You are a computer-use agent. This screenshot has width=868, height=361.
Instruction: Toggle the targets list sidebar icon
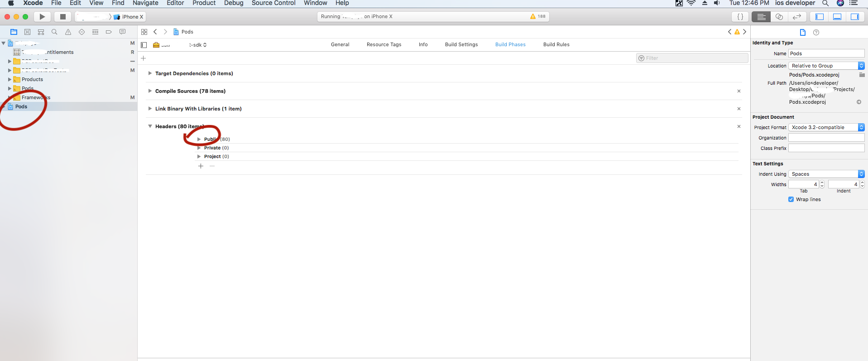point(144,45)
